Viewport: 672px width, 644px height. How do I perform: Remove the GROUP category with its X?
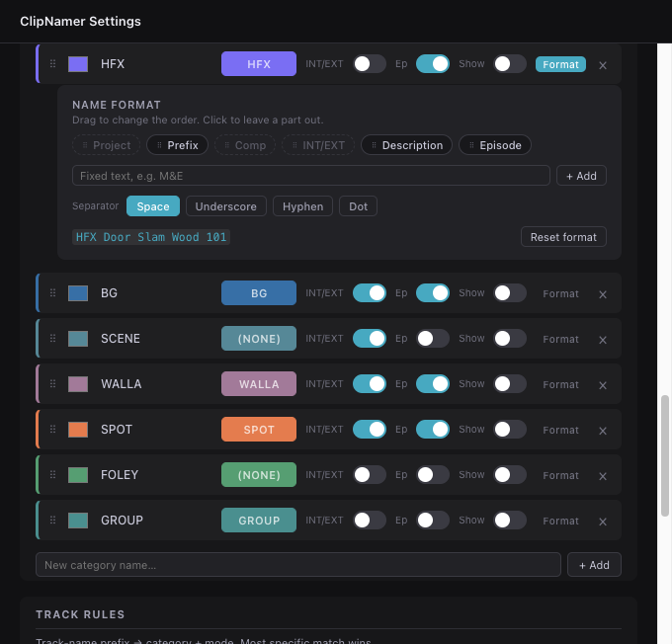(603, 522)
